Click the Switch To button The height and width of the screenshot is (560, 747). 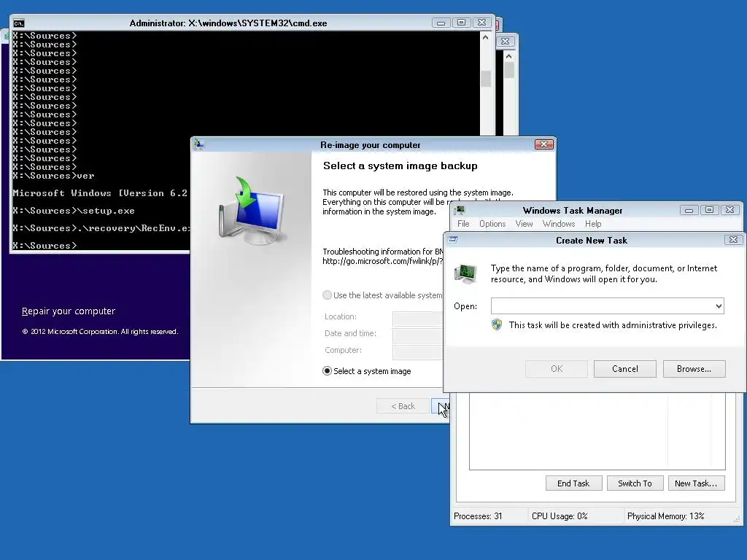pyautogui.click(x=635, y=483)
